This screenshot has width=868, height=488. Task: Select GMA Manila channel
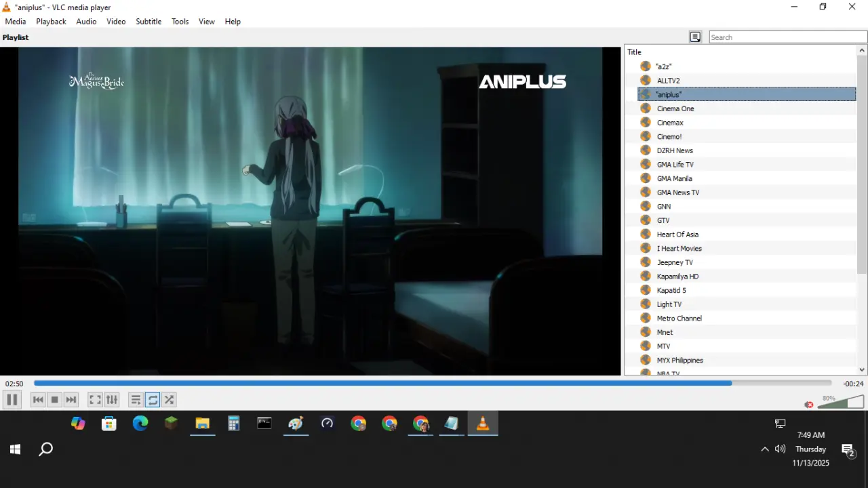tap(747, 178)
